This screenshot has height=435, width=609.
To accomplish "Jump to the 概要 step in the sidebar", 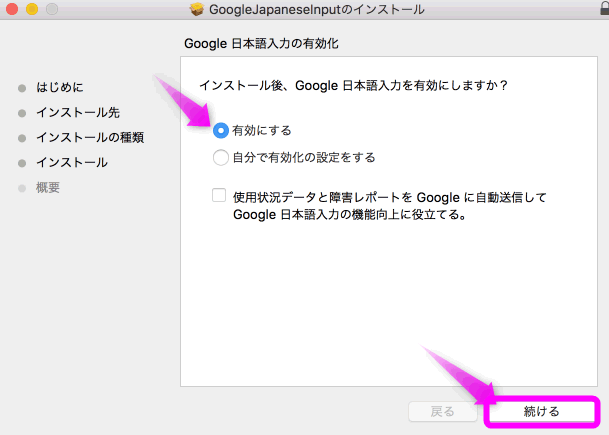I will (48, 187).
